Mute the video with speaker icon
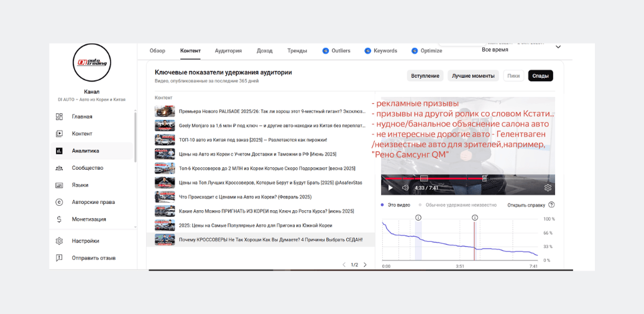The height and width of the screenshot is (314, 644). (405, 188)
